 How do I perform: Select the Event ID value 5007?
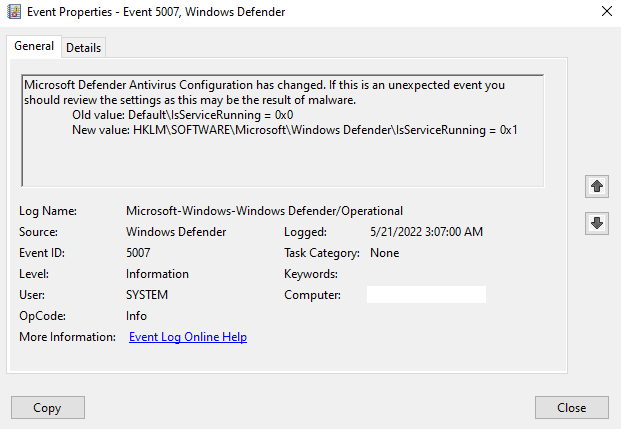tap(138, 253)
